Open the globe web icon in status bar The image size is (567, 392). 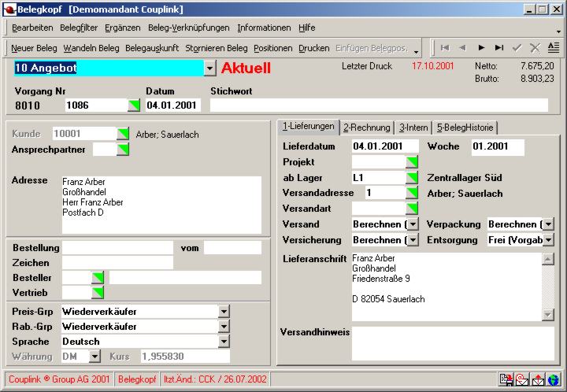(x=554, y=380)
